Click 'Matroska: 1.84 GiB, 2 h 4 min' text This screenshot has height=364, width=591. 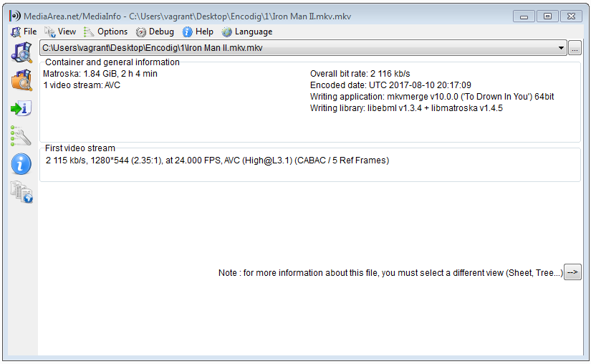click(100, 74)
